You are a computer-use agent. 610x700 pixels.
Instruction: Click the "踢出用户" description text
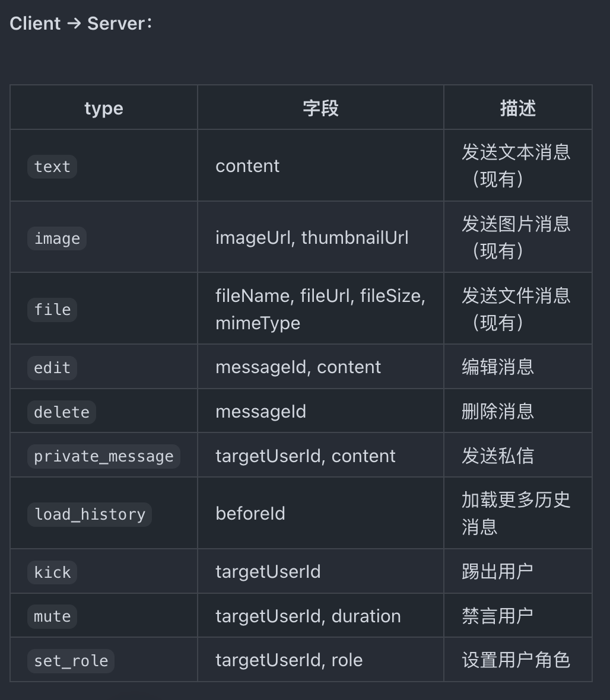(x=498, y=571)
